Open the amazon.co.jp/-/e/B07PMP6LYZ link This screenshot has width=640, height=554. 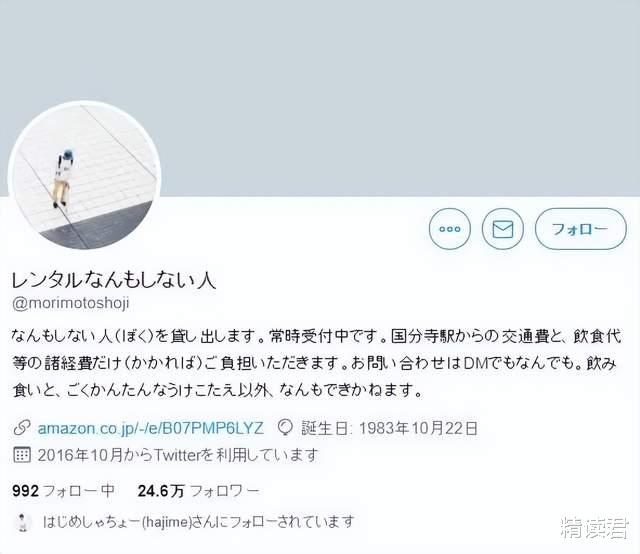tap(151, 428)
